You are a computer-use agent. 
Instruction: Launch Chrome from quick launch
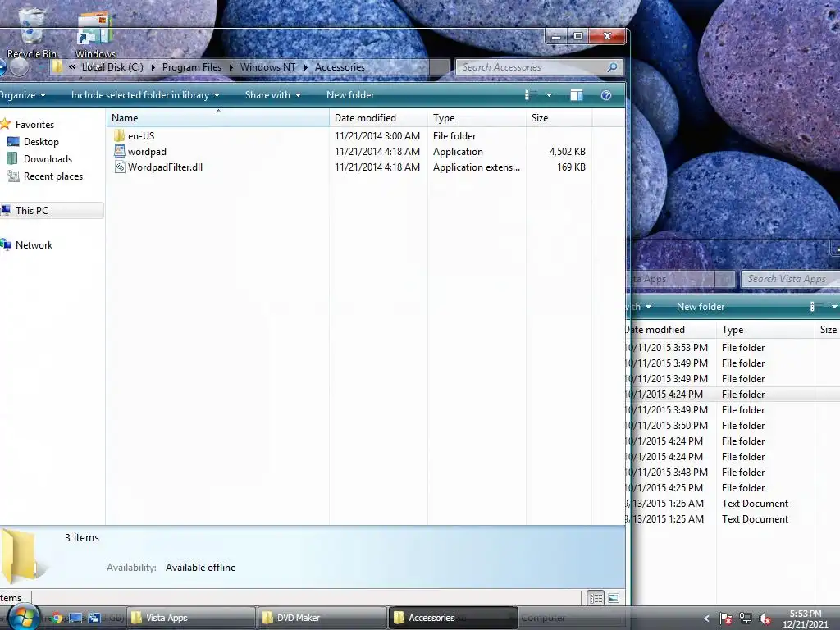click(x=57, y=618)
